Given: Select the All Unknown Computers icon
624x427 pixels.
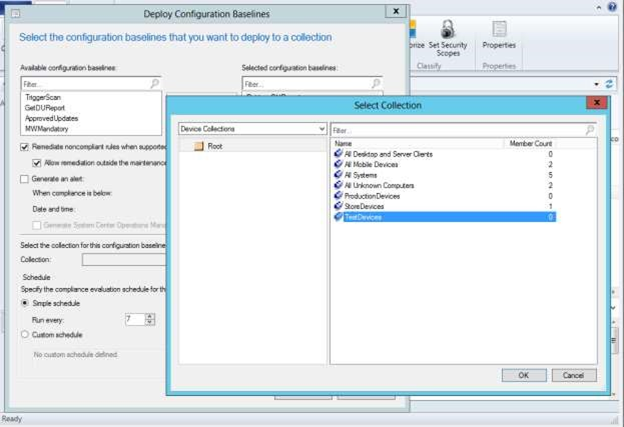Looking at the screenshot, I should (337, 185).
